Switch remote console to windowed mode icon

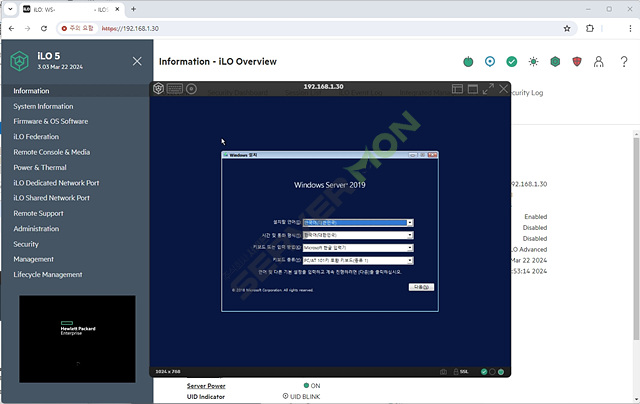[x=473, y=89]
